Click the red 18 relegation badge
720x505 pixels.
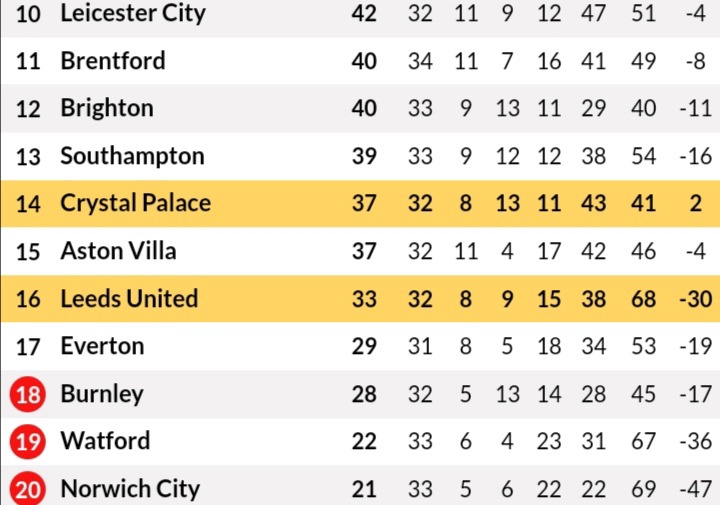(28, 394)
